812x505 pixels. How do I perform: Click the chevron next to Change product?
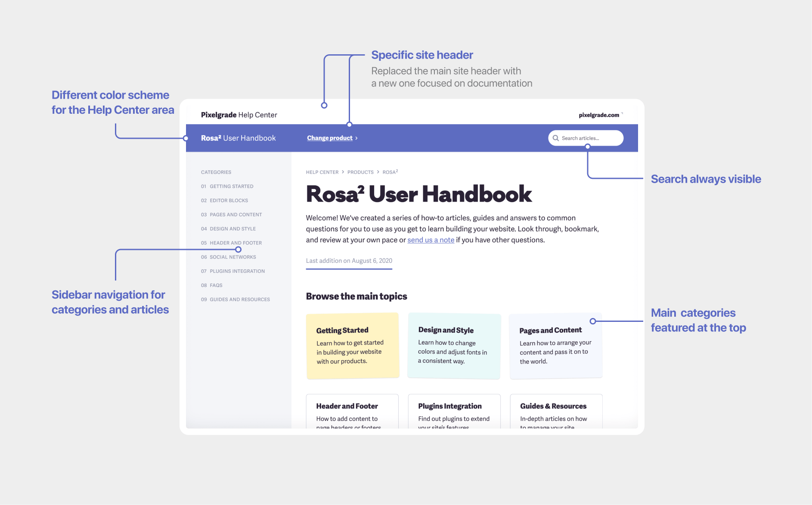coord(356,138)
